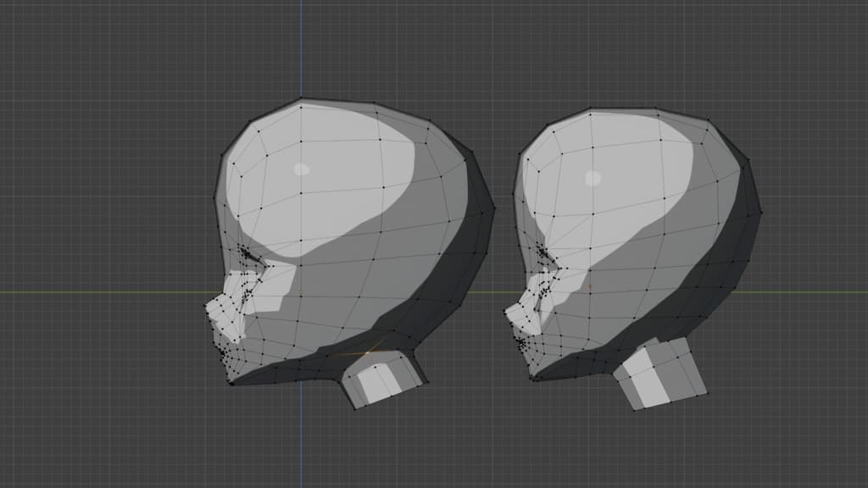Screen dimensions: 868x488
Task: Click the left head's dense eye vertex cluster
Action: click(x=248, y=253)
